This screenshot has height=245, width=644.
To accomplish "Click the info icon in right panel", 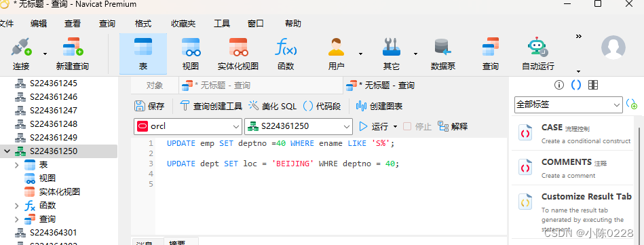I will click(559, 85).
